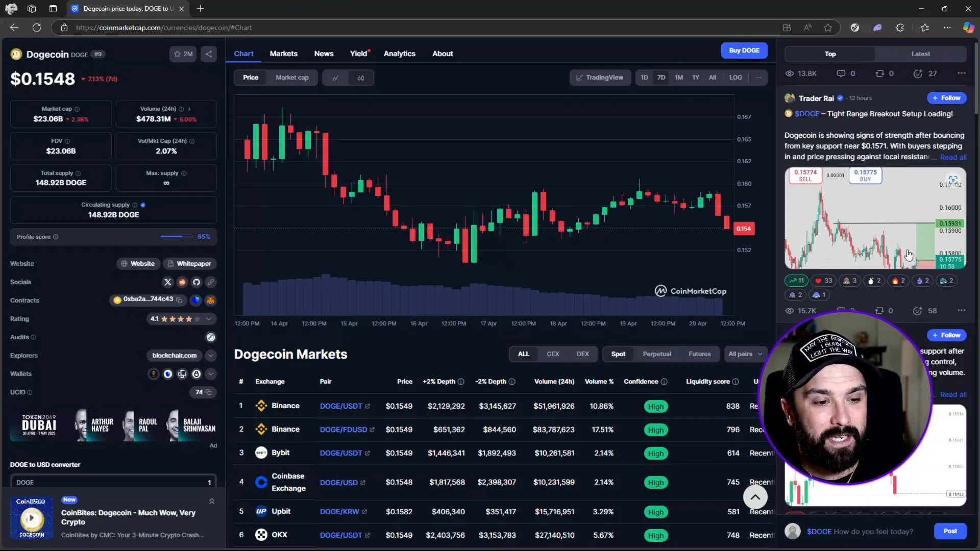
Task: Select 1Y chart timeframe
Action: (696, 78)
